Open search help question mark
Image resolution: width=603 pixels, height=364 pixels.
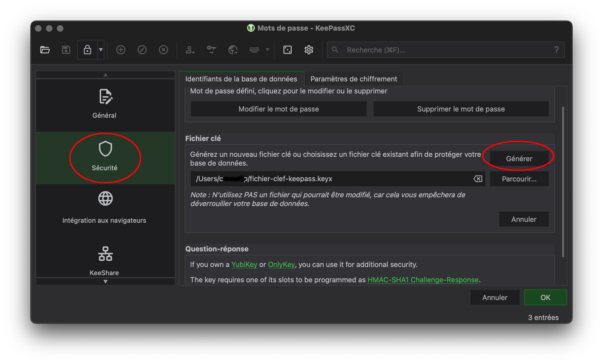coord(556,50)
